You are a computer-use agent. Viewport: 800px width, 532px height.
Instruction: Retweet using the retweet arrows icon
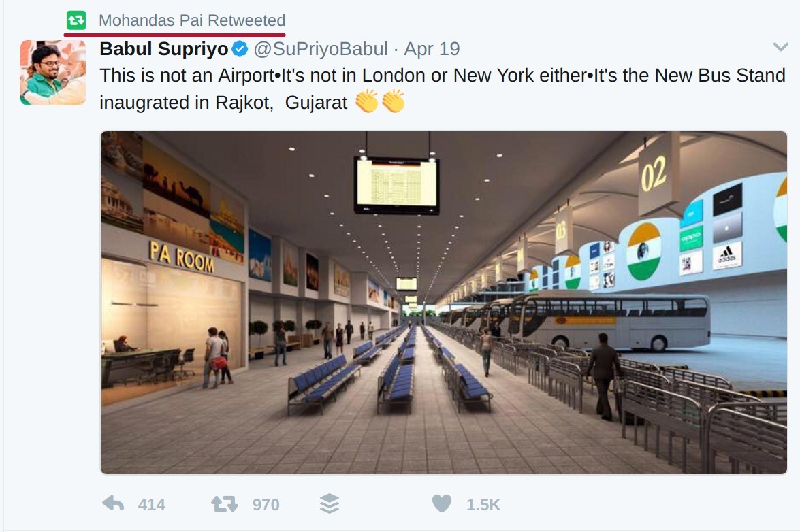(x=224, y=503)
